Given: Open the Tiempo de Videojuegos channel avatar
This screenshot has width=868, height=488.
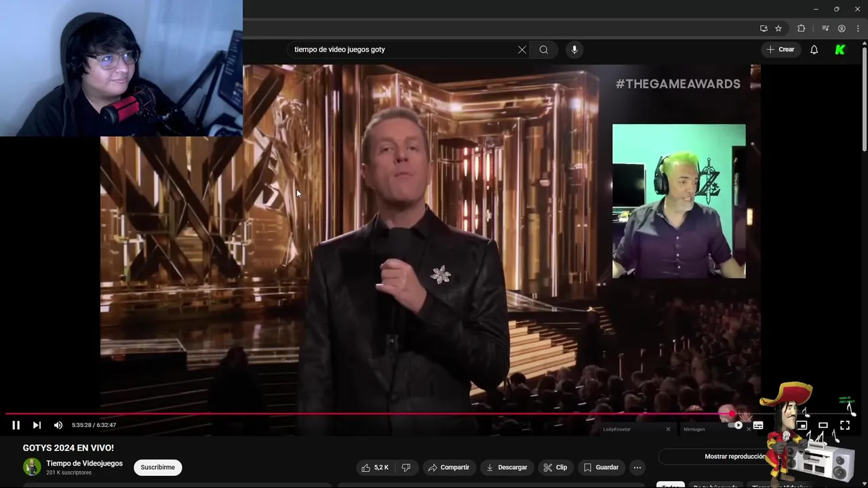Looking at the screenshot, I should click(32, 467).
